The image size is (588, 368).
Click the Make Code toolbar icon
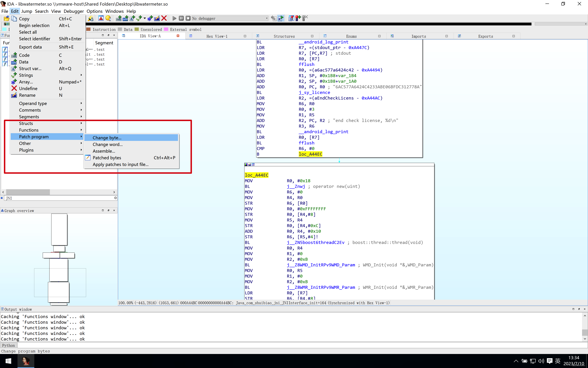[x=119, y=18]
